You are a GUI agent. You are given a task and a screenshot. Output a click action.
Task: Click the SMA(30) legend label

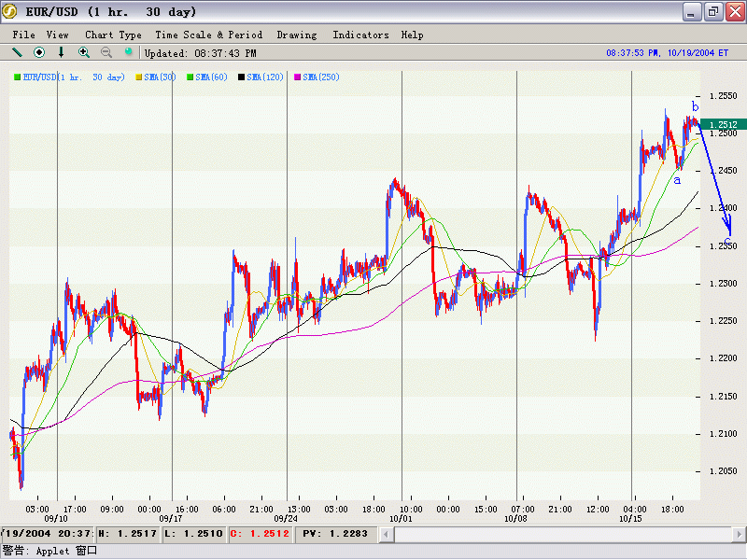point(161,77)
